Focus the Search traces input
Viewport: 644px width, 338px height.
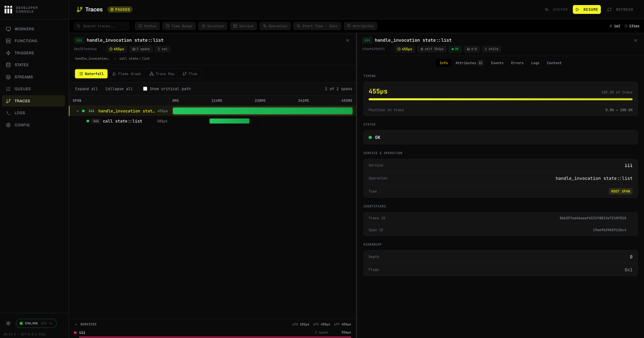[102, 26]
